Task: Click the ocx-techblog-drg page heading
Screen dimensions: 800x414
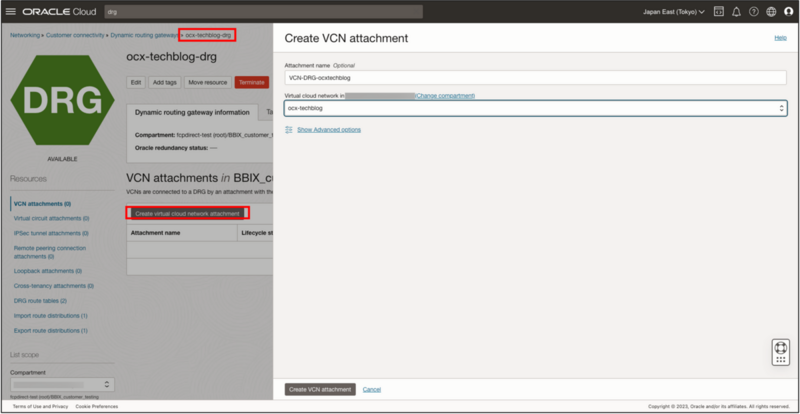Action: pyautogui.click(x=171, y=57)
